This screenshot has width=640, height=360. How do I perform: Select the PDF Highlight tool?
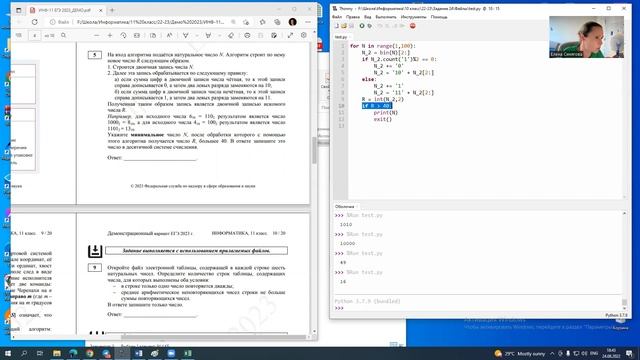(208, 36)
